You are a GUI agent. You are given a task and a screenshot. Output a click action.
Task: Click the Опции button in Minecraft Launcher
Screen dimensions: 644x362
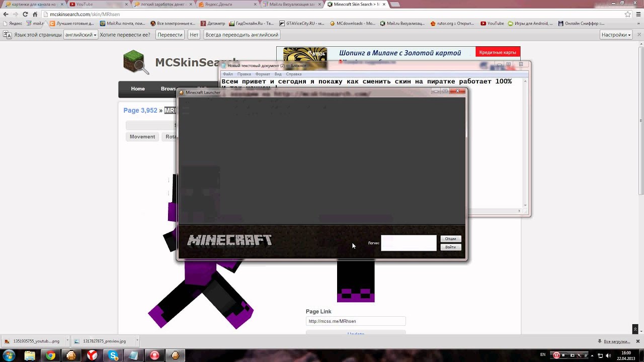click(x=451, y=239)
